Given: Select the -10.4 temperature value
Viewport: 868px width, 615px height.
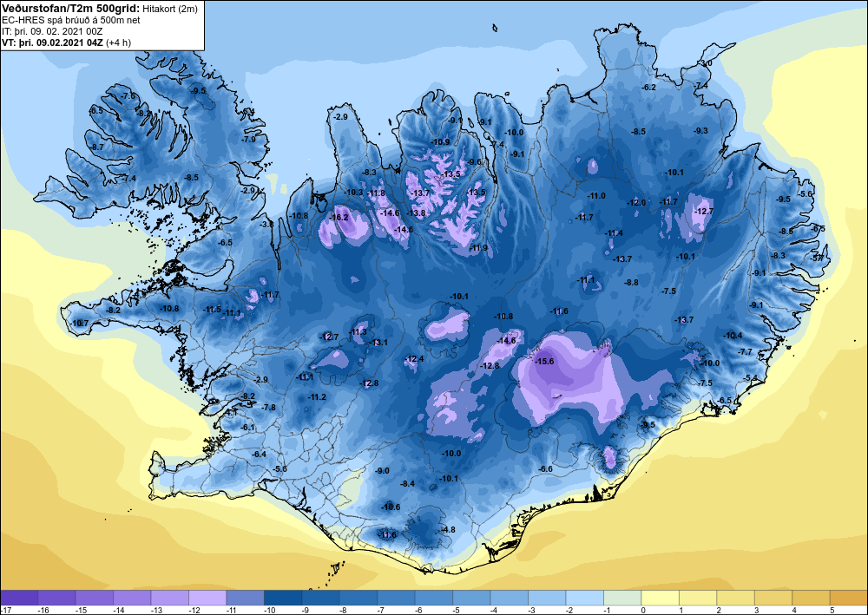Looking at the screenshot, I should point(733,335).
